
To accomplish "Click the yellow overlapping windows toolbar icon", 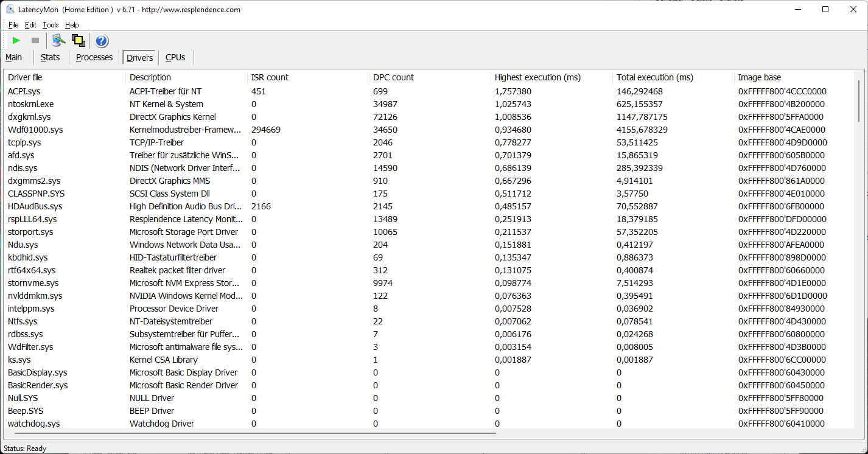I will coord(78,41).
